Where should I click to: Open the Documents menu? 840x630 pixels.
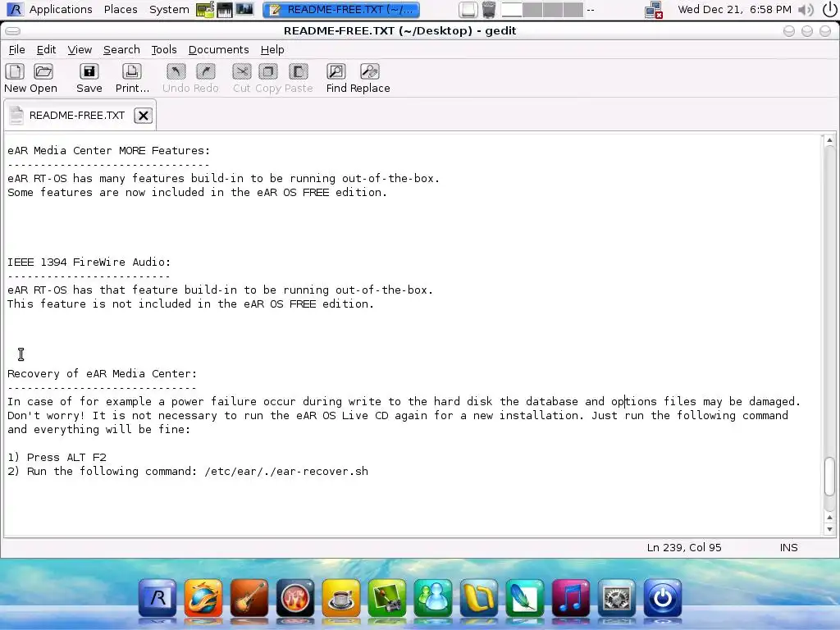(x=218, y=50)
